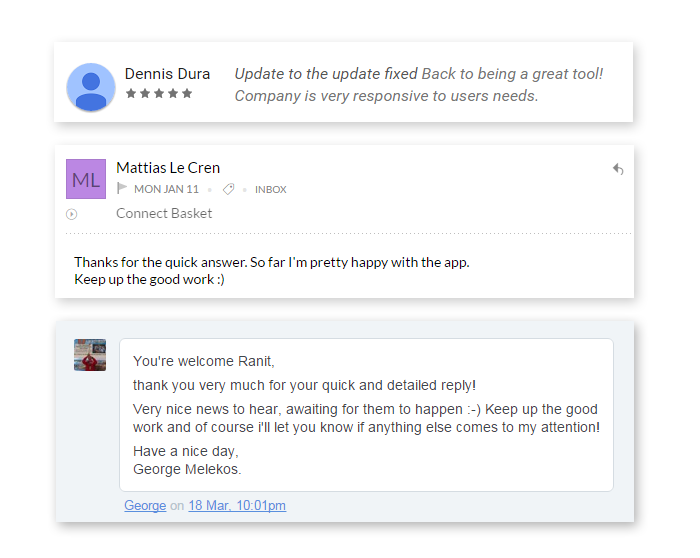700x558 pixels.
Task: Click the reply arrow icon on Mattias's message
Action: pyautogui.click(x=618, y=169)
